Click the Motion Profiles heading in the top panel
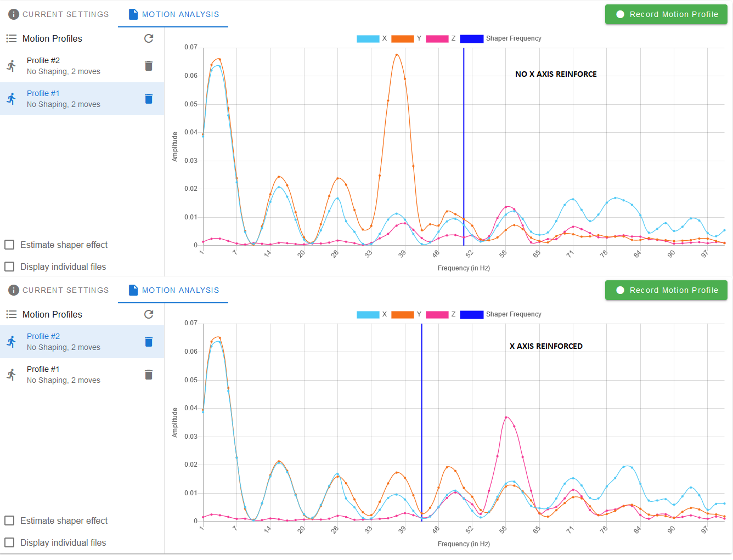 52,38
